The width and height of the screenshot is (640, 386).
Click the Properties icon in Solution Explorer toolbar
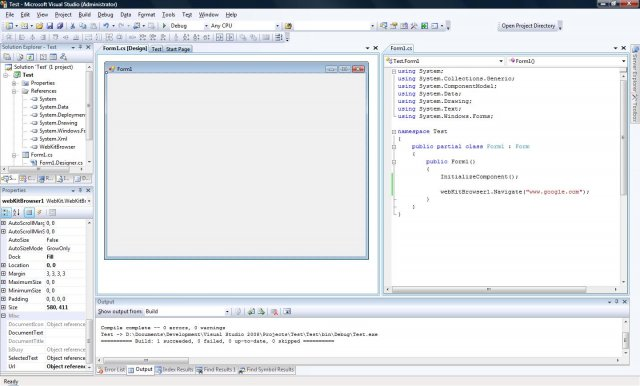7,57
